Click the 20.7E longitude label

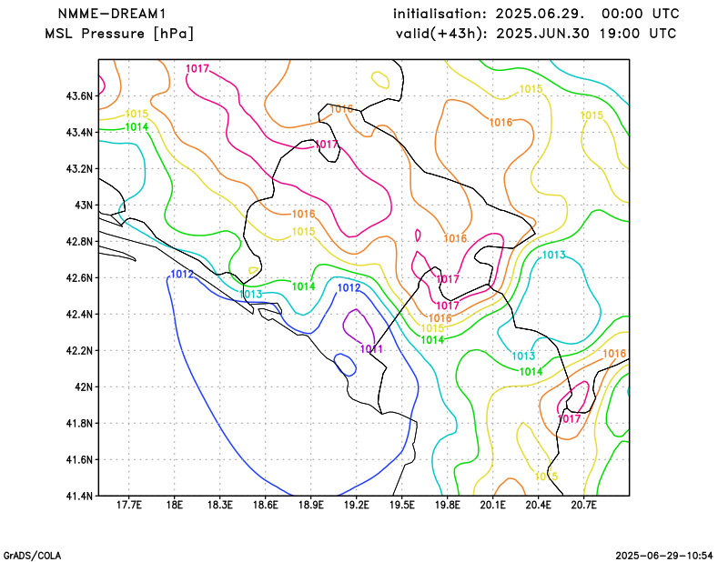[x=584, y=505]
